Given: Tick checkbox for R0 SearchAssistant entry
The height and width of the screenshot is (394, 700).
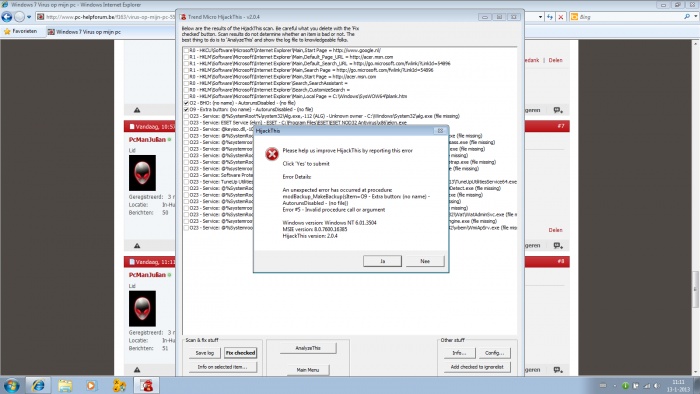Looking at the screenshot, I should point(186,83).
